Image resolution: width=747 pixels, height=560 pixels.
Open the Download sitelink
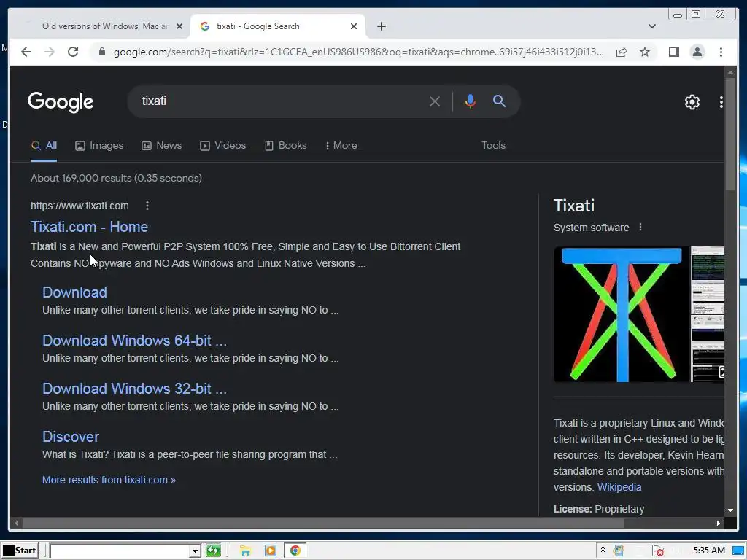click(x=74, y=292)
